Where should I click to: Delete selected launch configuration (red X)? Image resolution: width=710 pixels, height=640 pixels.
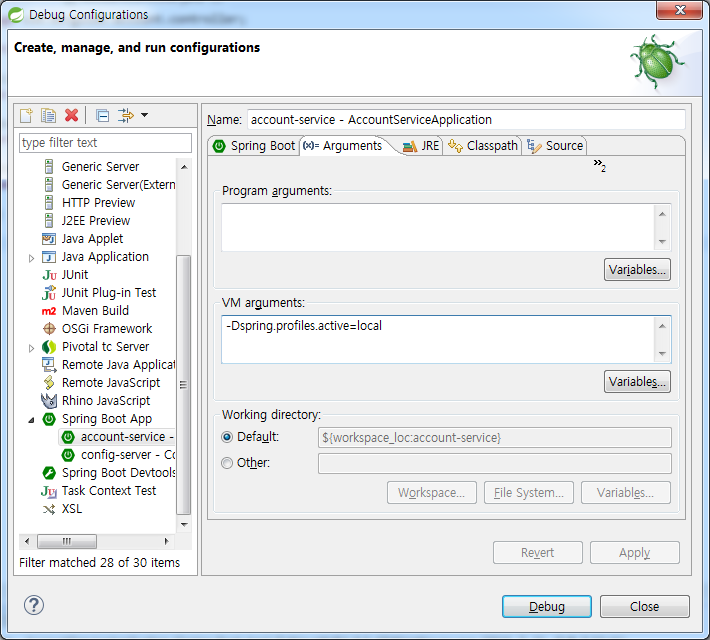coord(71,115)
